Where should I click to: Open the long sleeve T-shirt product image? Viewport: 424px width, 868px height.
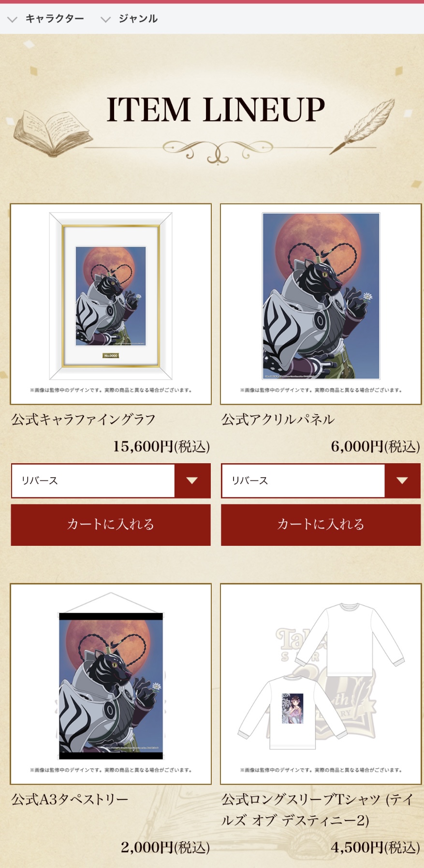coord(321,684)
